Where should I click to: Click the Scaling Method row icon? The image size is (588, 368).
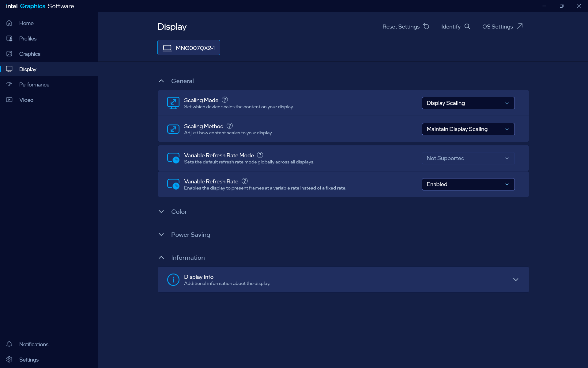click(173, 129)
